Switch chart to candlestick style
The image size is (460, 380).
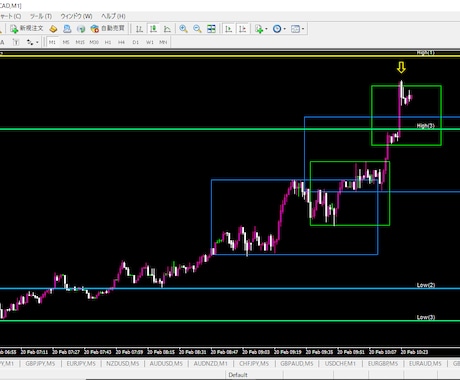pyautogui.click(x=153, y=29)
